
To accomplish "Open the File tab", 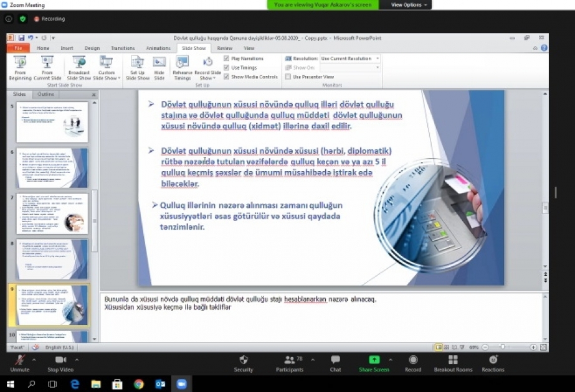I will 18,48.
